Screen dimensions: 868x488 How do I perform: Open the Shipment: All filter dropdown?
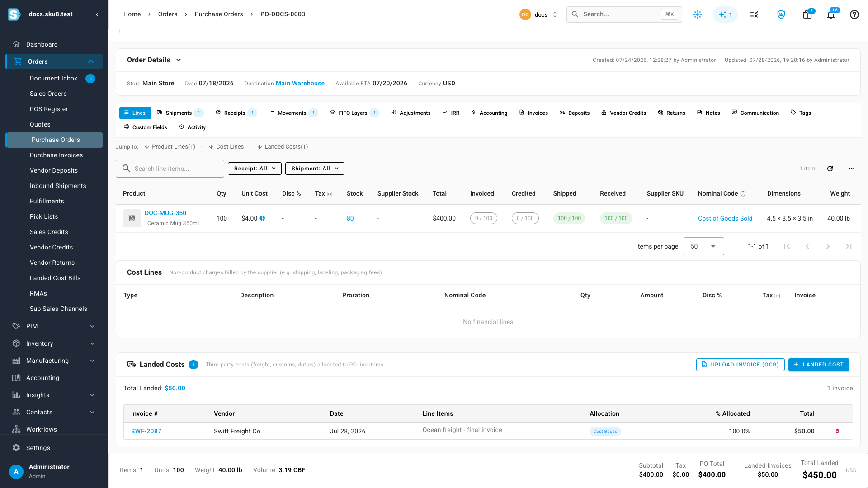point(315,169)
